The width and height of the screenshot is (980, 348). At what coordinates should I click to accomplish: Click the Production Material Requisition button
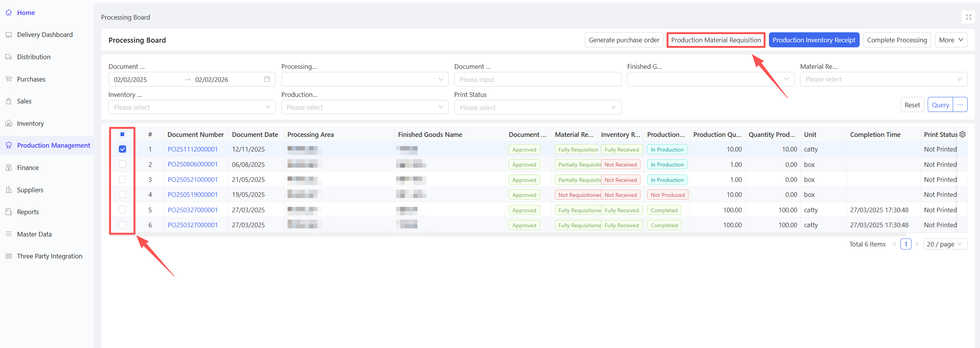(x=716, y=40)
